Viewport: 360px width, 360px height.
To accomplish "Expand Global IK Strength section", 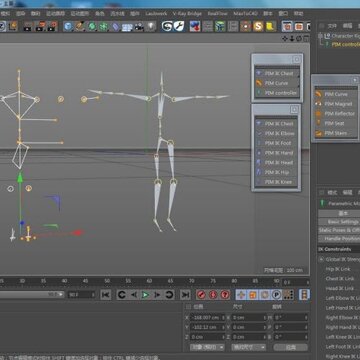I will point(321,259).
